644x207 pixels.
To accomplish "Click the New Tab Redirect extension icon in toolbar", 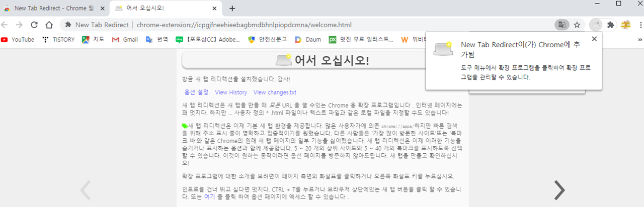I will click(x=596, y=25).
